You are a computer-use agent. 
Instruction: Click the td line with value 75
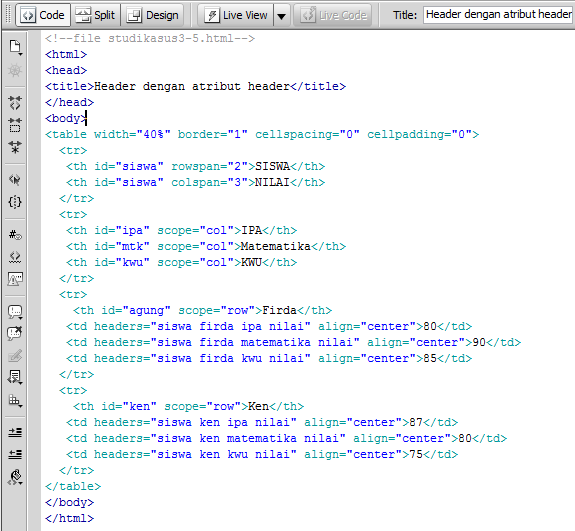(262, 455)
